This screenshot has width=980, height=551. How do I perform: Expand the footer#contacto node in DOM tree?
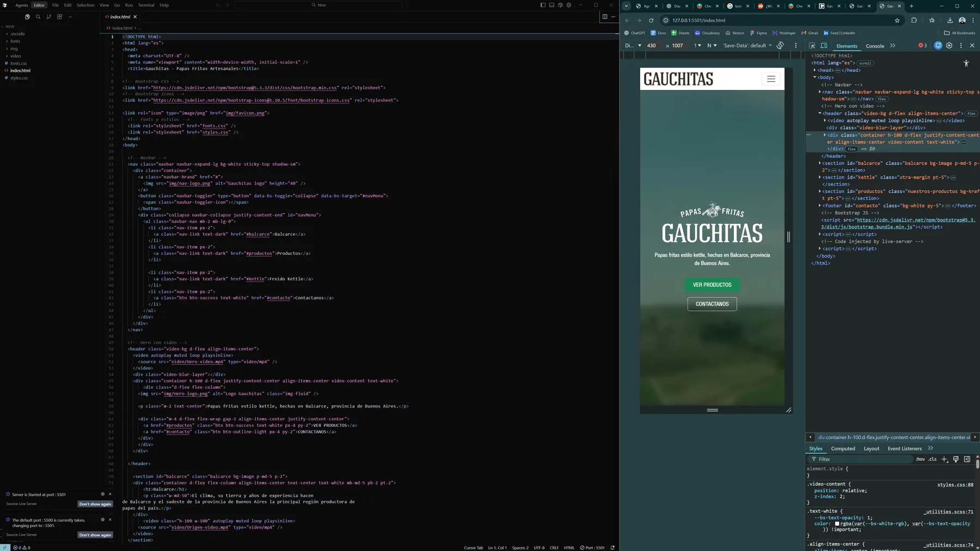[819, 206]
